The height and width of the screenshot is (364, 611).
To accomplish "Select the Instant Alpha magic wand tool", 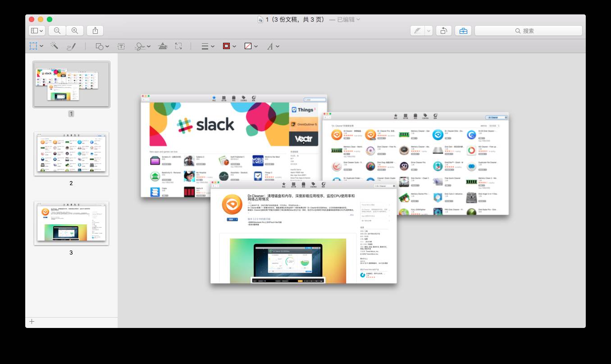I will point(55,46).
